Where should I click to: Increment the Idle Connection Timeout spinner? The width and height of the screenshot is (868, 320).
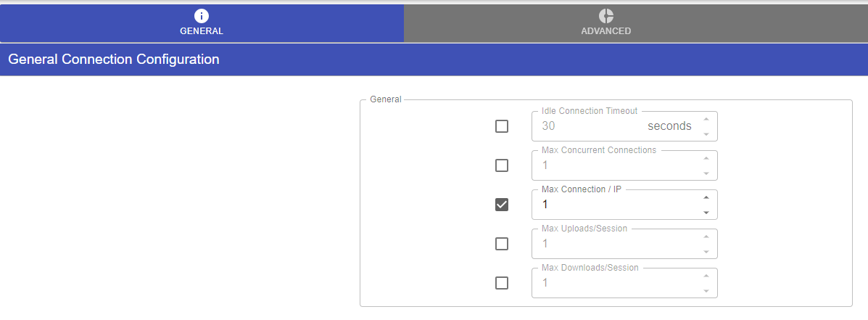click(x=706, y=119)
